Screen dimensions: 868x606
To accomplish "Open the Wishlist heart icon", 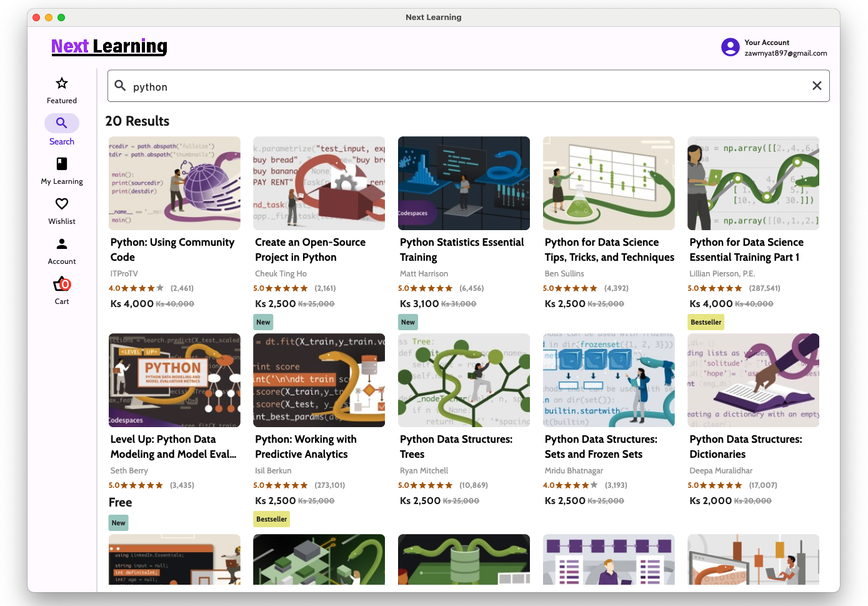I will [62, 204].
